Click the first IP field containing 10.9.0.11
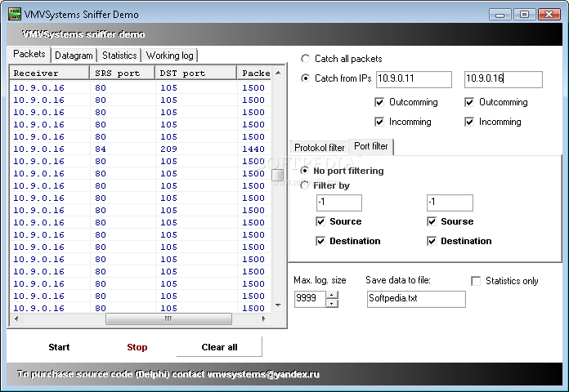 [x=414, y=79]
